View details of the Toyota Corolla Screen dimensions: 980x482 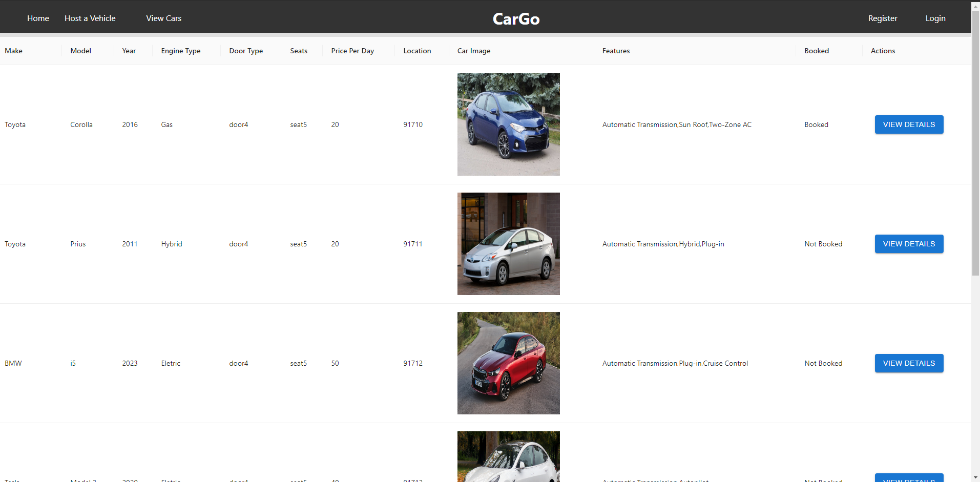908,124
